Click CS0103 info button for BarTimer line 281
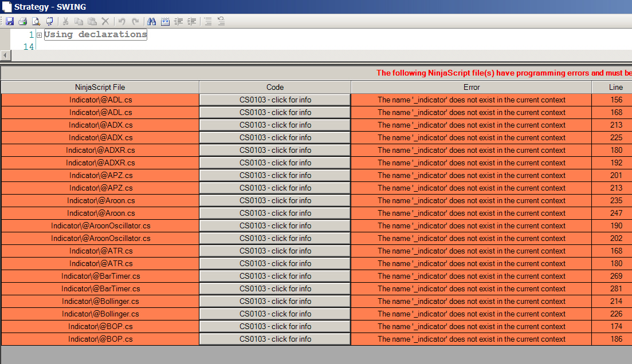The width and height of the screenshot is (632, 364). pyautogui.click(x=275, y=288)
